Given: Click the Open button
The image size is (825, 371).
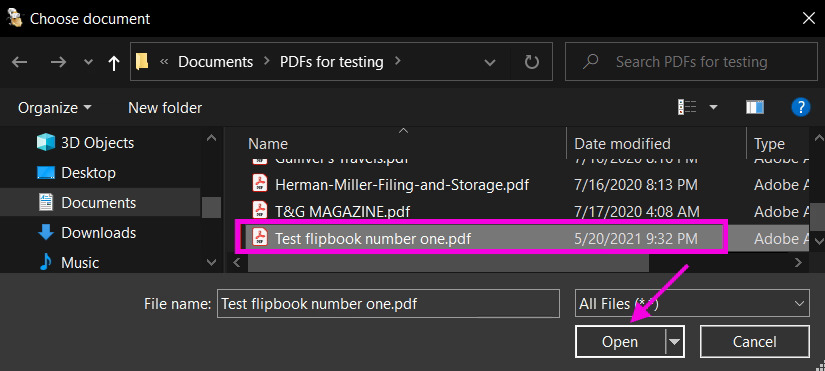Looking at the screenshot, I should click(620, 342).
